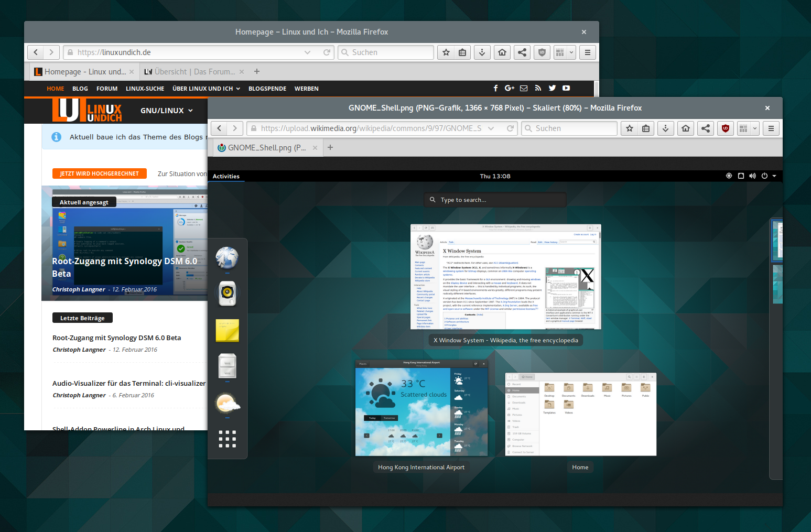
Task: Open hamburger menu in Linux und Ich window
Action: coord(588,52)
